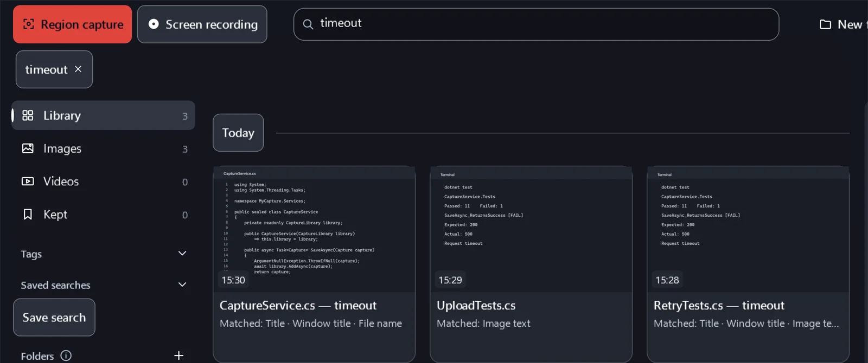Open the UploadTests.cs capture thumbnail
The height and width of the screenshot is (363, 868).
tap(531, 229)
